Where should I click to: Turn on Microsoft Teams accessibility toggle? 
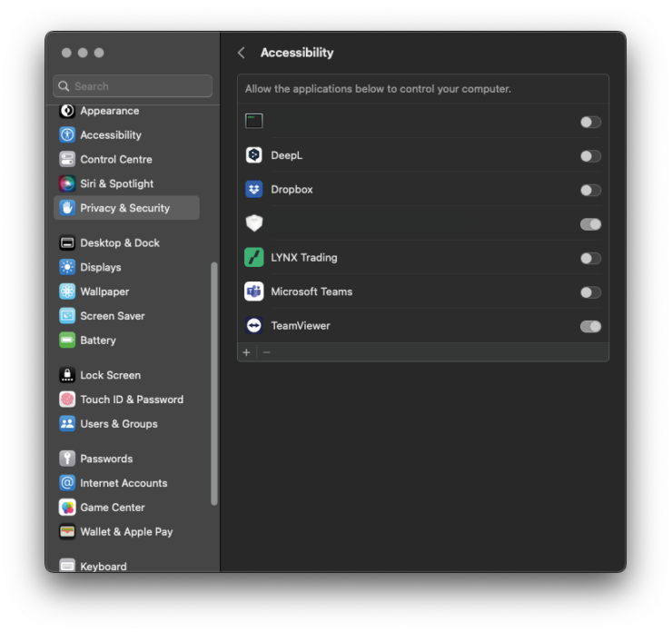click(590, 292)
